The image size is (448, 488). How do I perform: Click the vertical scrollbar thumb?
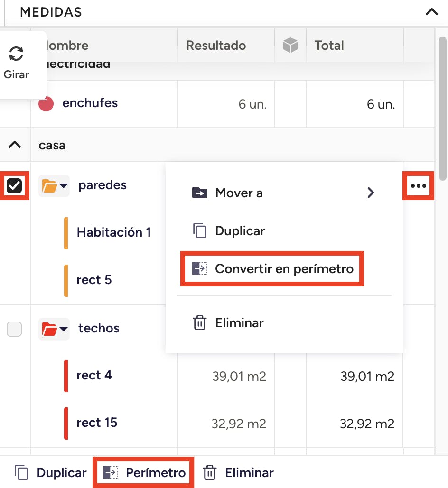point(442,109)
